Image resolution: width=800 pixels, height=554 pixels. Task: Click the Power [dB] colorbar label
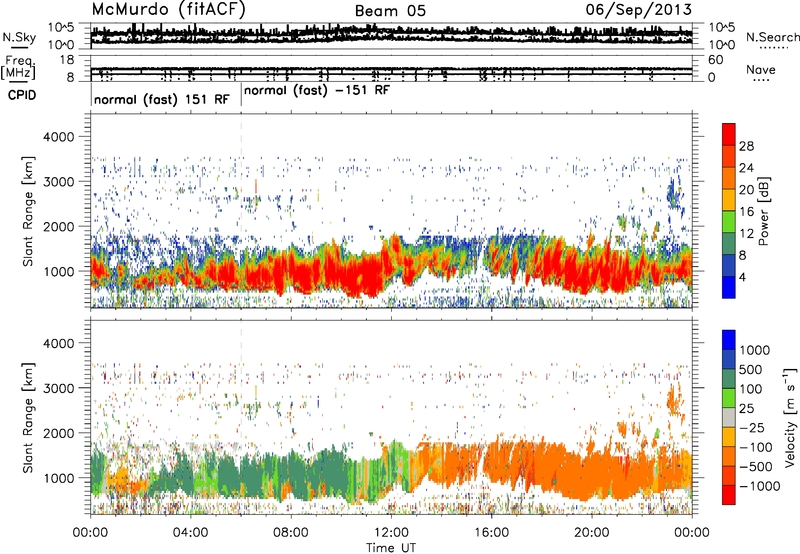point(763,211)
